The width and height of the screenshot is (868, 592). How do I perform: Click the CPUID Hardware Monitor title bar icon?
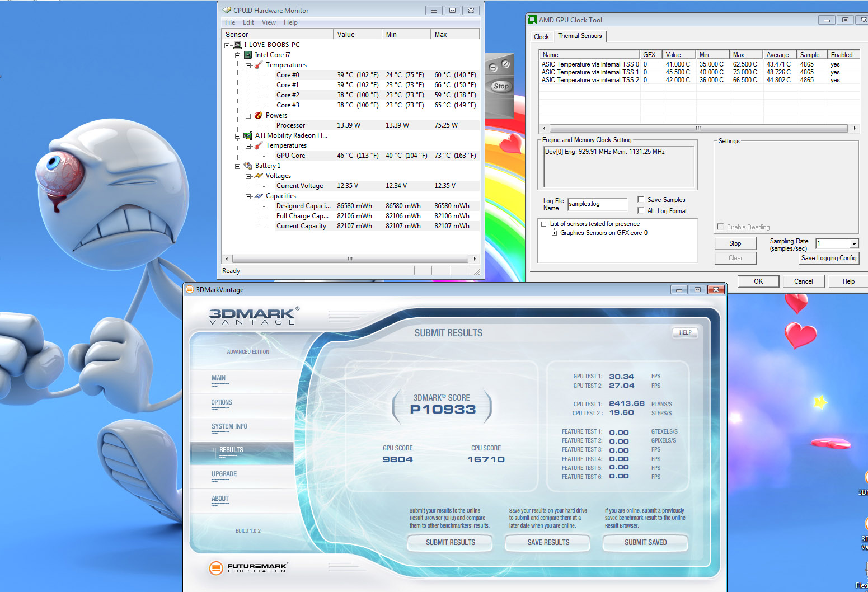[x=227, y=10]
